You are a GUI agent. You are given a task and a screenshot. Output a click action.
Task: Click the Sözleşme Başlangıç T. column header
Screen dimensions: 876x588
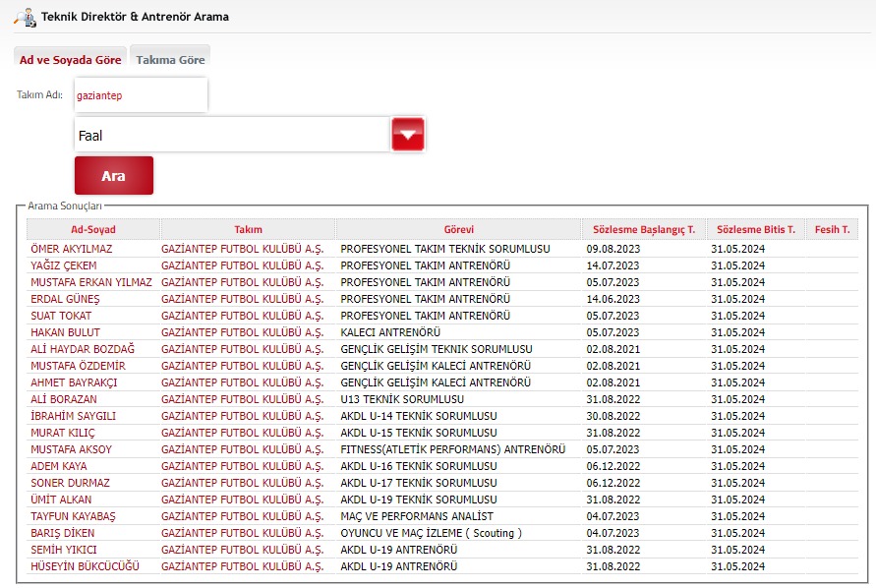[x=643, y=229]
